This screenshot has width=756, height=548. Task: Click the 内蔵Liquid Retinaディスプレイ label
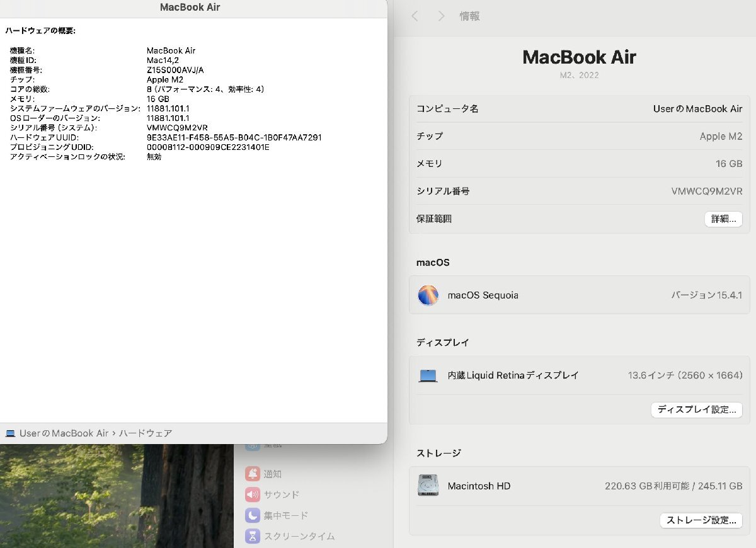[x=513, y=375]
